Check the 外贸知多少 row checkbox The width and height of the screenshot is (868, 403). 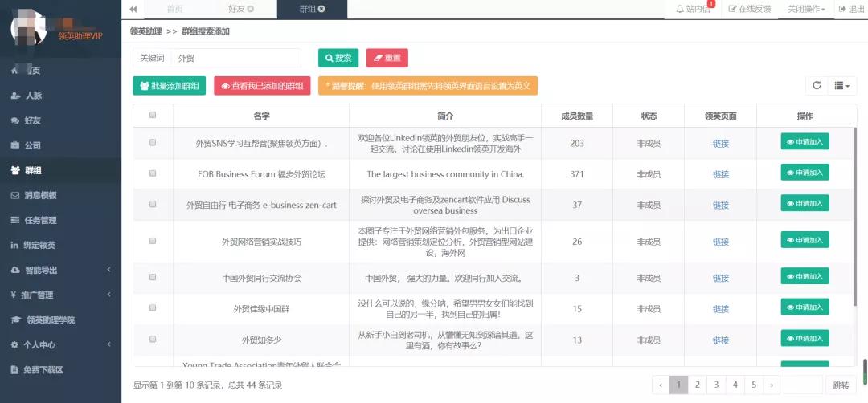click(153, 339)
